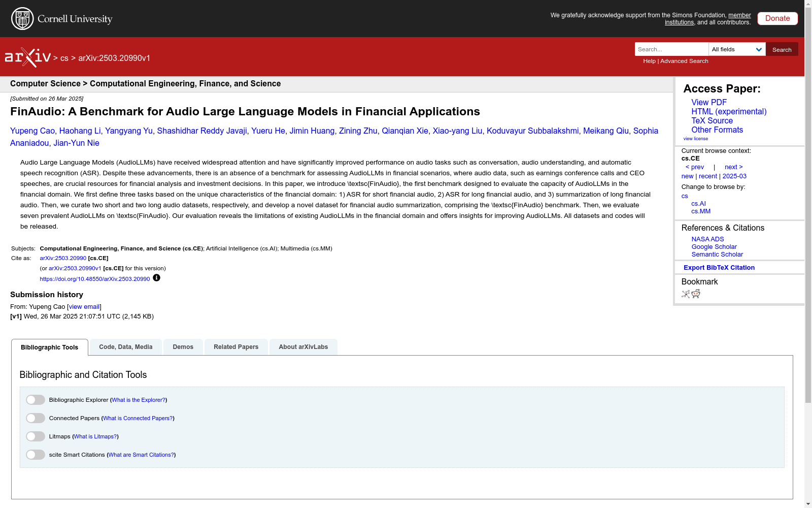Open View PDF link
Viewport: 812px width, 508px height.
(x=709, y=102)
